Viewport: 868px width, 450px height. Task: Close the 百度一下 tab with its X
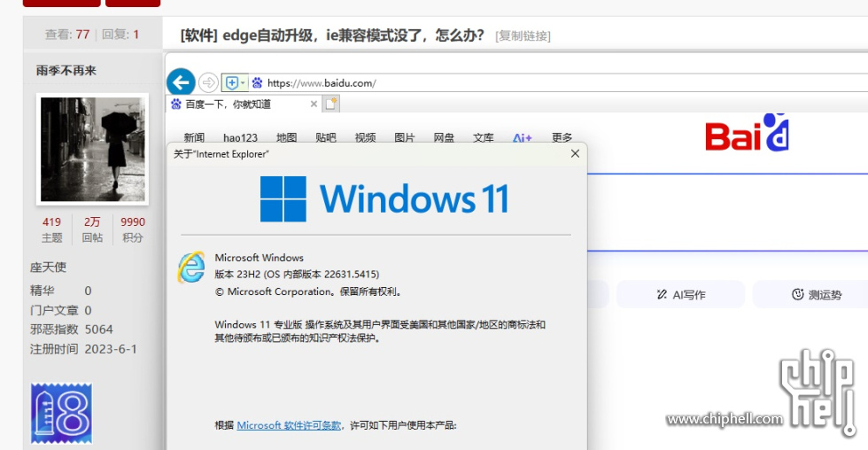pyautogui.click(x=314, y=104)
